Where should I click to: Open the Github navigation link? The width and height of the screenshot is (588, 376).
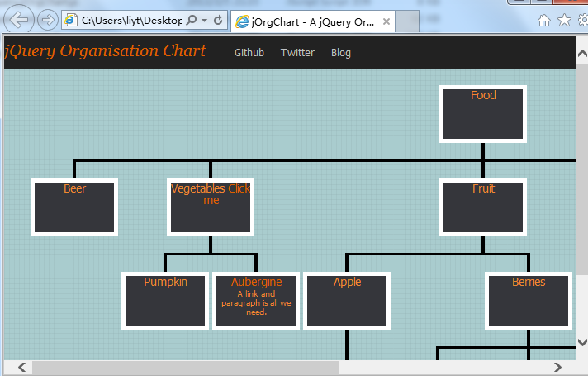point(249,53)
